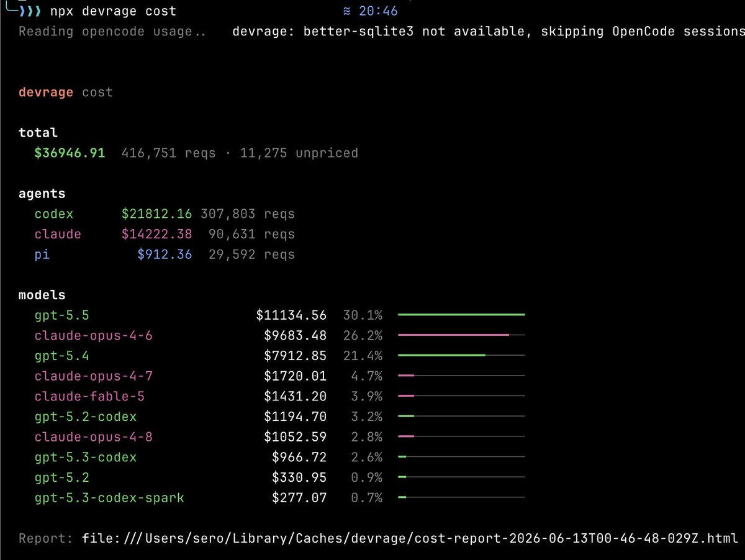This screenshot has width=745, height=560.
Task: Click the $1052.59 cost value
Action: (x=295, y=437)
